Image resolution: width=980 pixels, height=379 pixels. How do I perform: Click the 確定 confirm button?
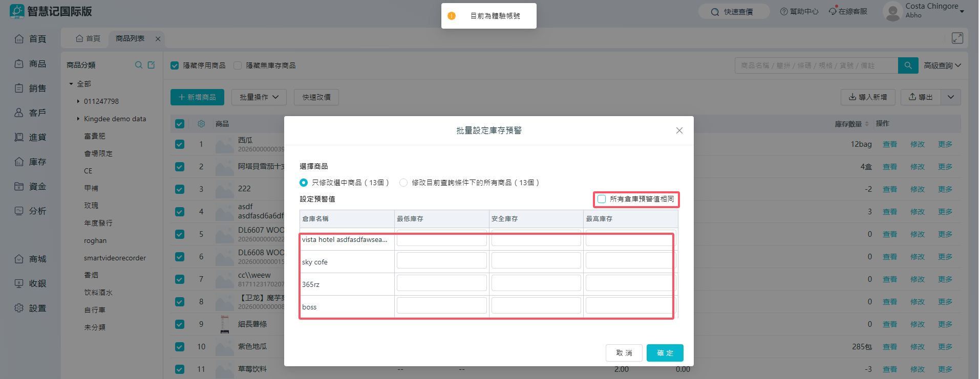(x=665, y=353)
